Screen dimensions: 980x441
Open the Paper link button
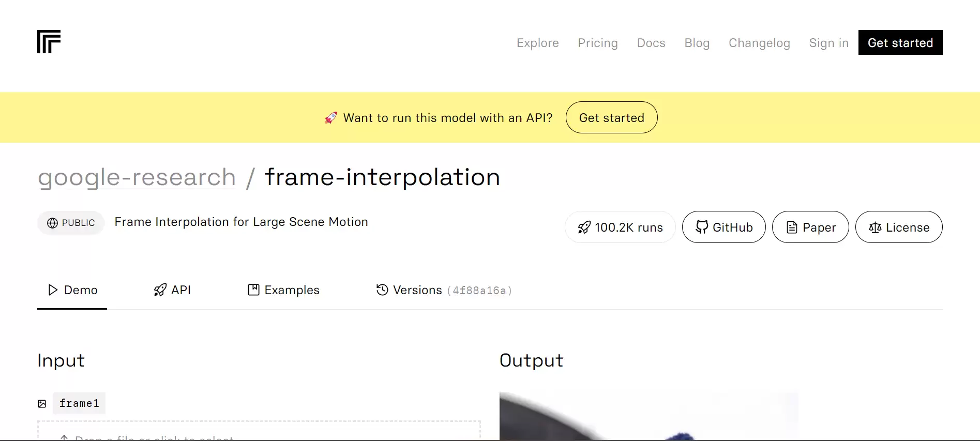coord(810,227)
